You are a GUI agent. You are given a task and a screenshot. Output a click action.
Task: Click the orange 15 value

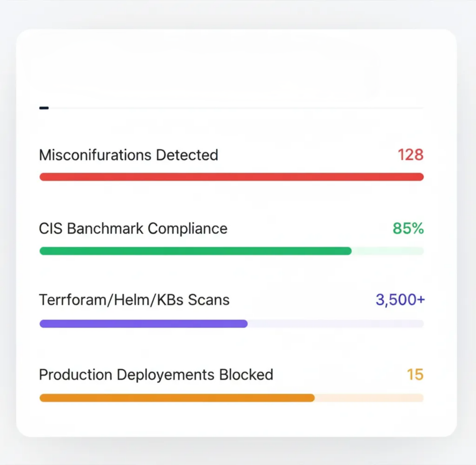(415, 374)
